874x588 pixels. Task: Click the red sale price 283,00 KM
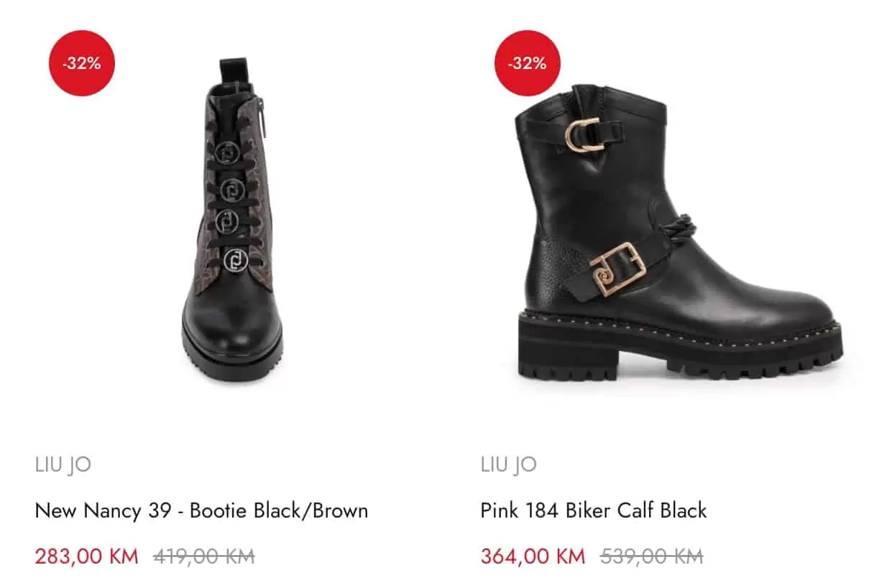pyautogui.click(x=86, y=556)
